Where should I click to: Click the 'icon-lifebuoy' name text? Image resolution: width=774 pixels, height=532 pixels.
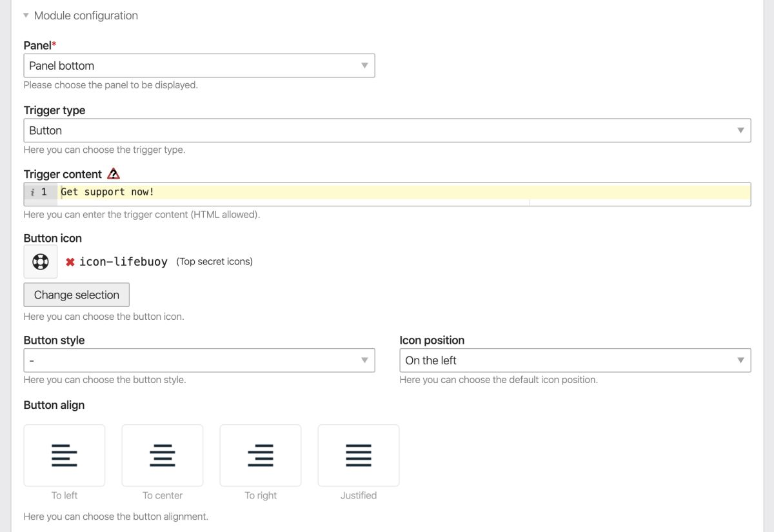123,262
